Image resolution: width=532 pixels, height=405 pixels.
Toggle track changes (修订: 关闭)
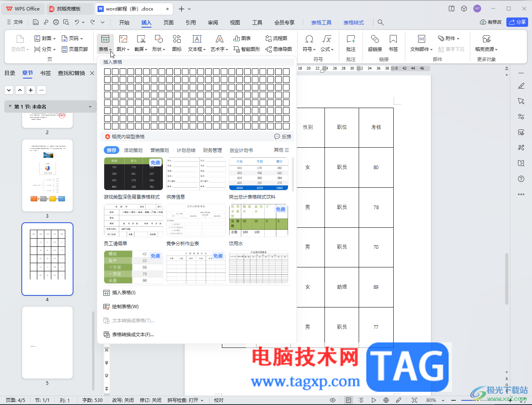tap(150, 400)
